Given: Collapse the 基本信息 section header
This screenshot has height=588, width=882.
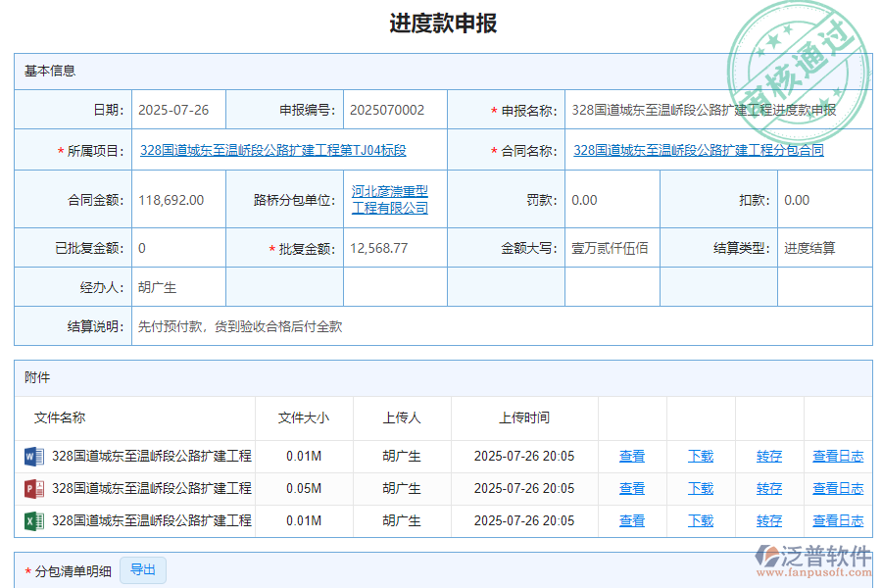Looking at the screenshot, I should pyautogui.click(x=41, y=71).
